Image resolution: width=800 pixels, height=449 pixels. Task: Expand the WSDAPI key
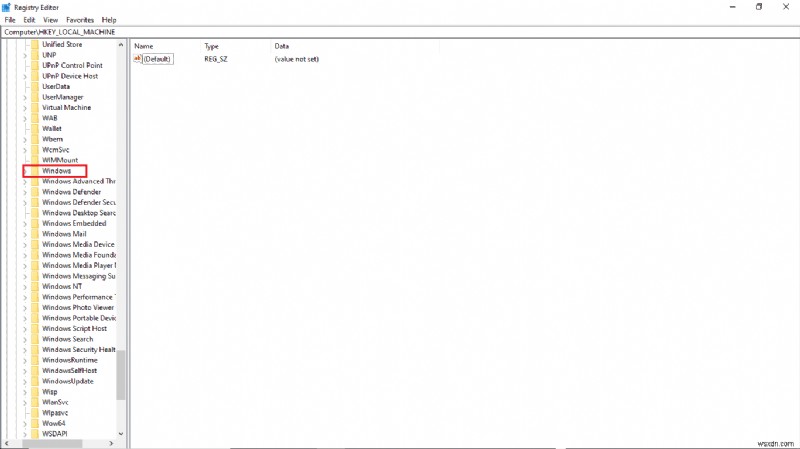pos(25,434)
